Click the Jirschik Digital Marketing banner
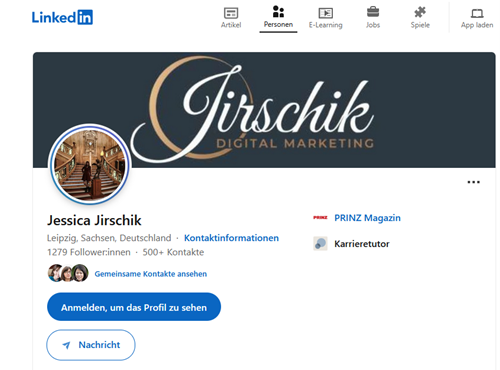The image size is (500, 370). 264,110
